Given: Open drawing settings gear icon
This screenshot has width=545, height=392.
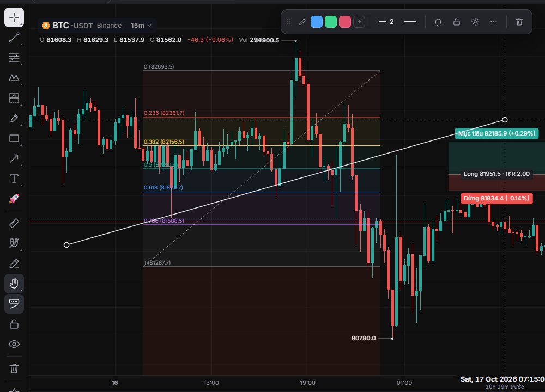Looking at the screenshot, I should [475, 22].
